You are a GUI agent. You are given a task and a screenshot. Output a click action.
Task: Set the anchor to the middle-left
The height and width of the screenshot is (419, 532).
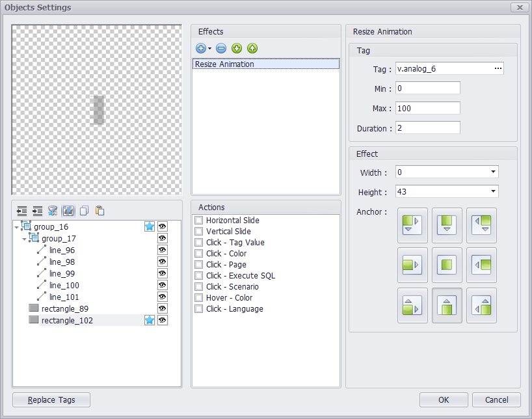click(412, 265)
